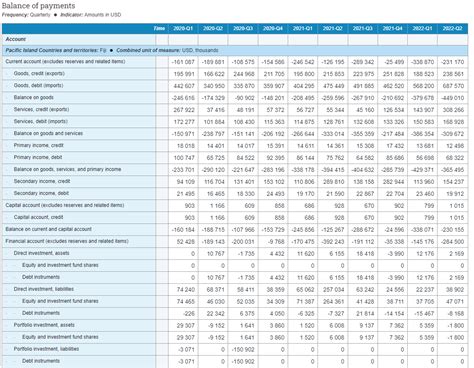Select the Goods, credit (exports) row label

click(x=39, y=73)
